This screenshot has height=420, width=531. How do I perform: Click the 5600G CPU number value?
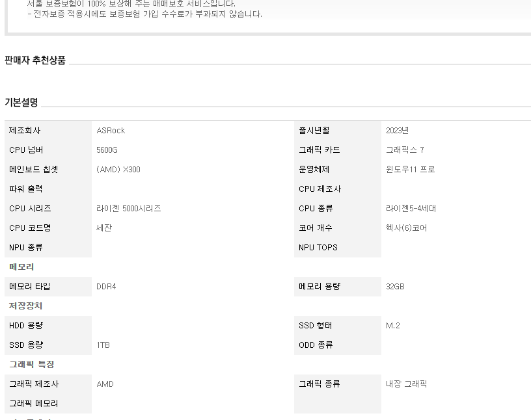click(x=107, y=150)
